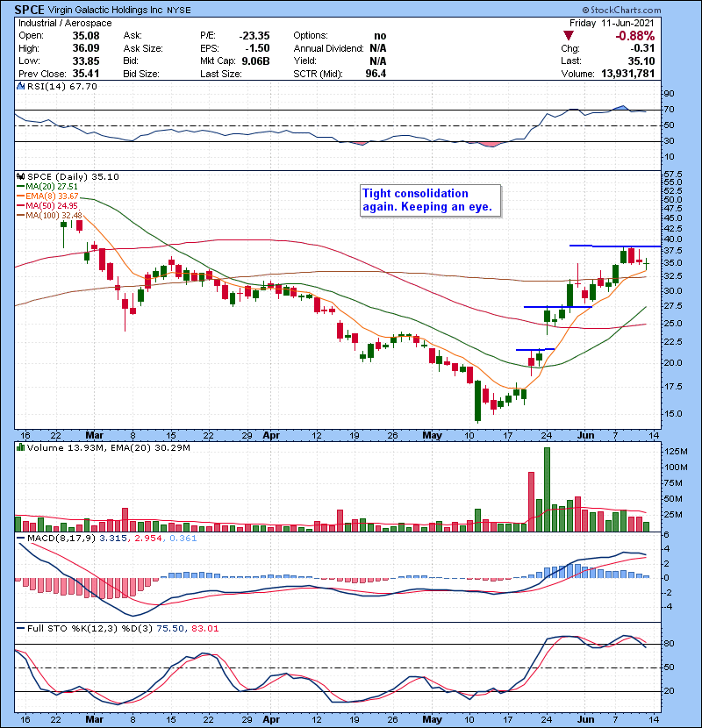Click the Mkt Cap value 9.06B
This screenshot has width=702, height=728.
[256, 61]
